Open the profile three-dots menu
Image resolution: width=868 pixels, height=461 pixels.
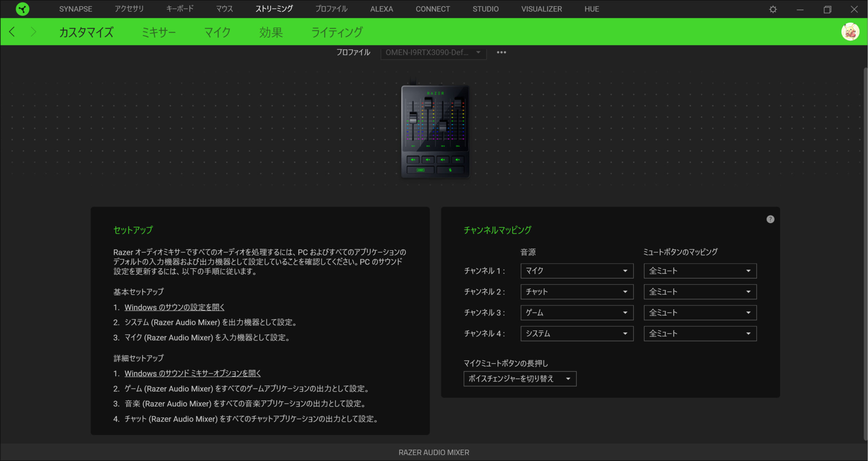501,52
